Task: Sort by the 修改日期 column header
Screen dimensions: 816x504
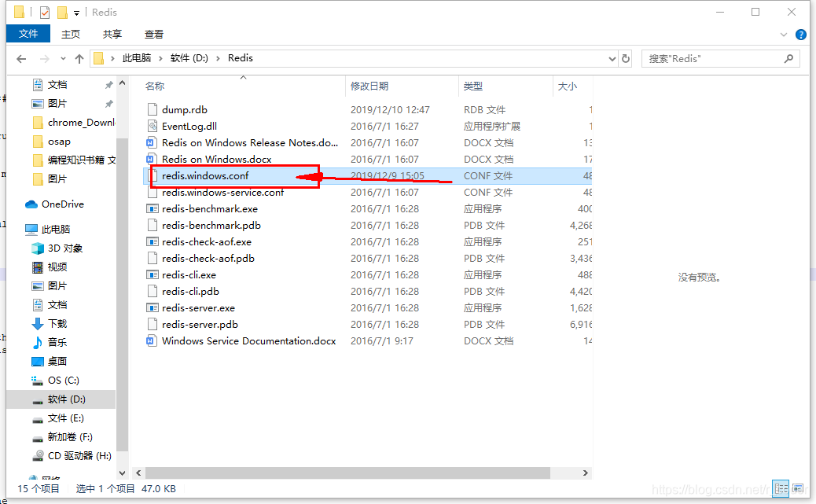Action: (x=369, y=86)
